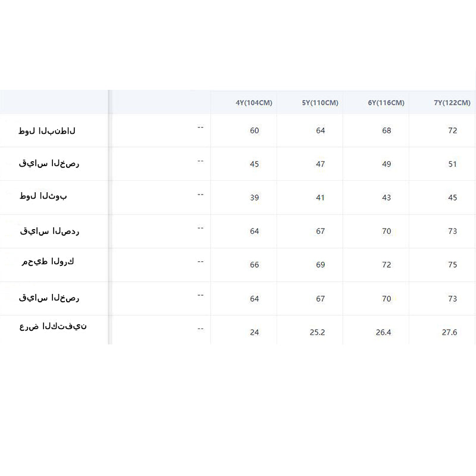Click the cell showing 41
The width and height of the screenshot is (476, 476).
(321, 198)
